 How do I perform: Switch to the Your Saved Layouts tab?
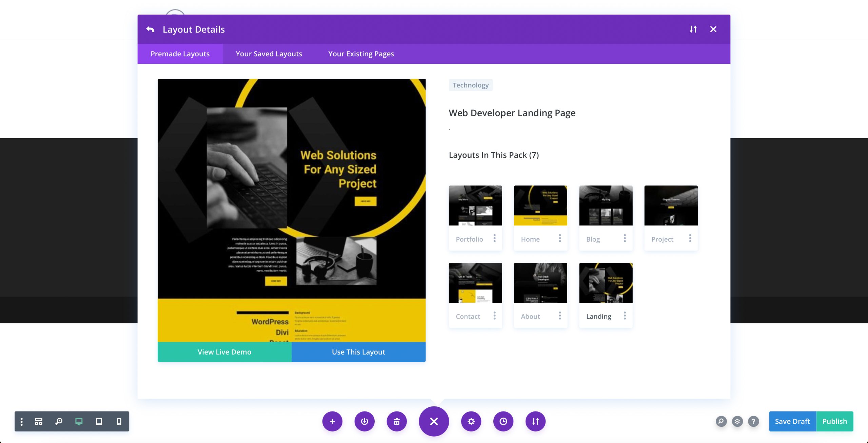[x=269, y=54]
